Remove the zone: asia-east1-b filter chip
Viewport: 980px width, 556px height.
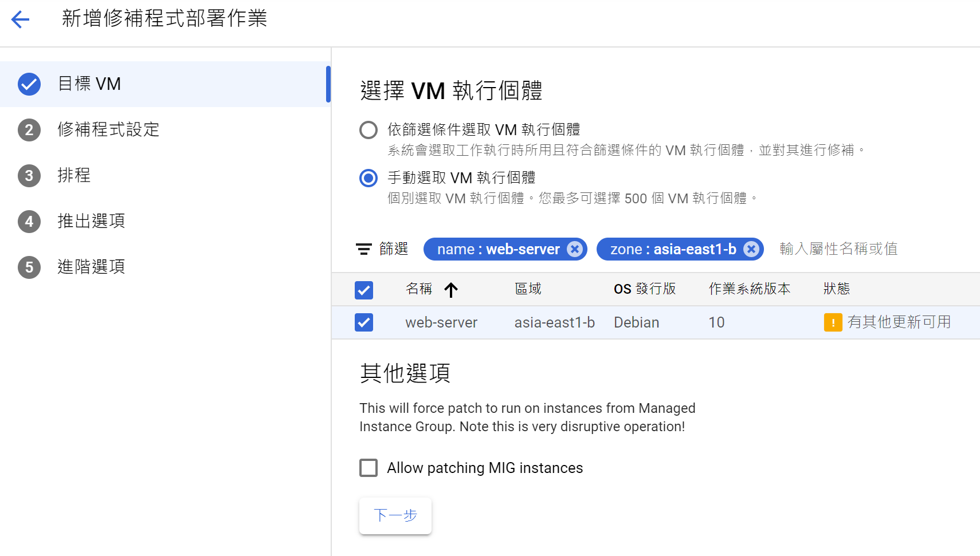click(x=751, y=249)
